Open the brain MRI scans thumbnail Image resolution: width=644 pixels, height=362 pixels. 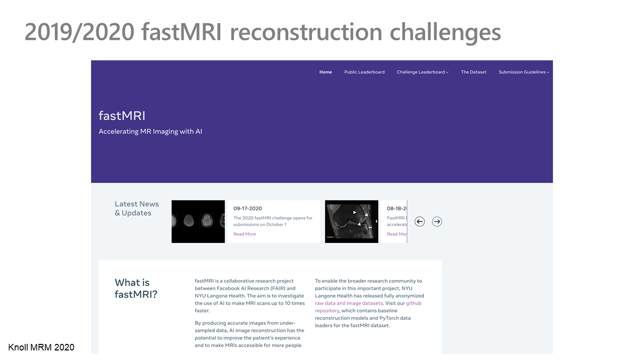click(198, 222)
